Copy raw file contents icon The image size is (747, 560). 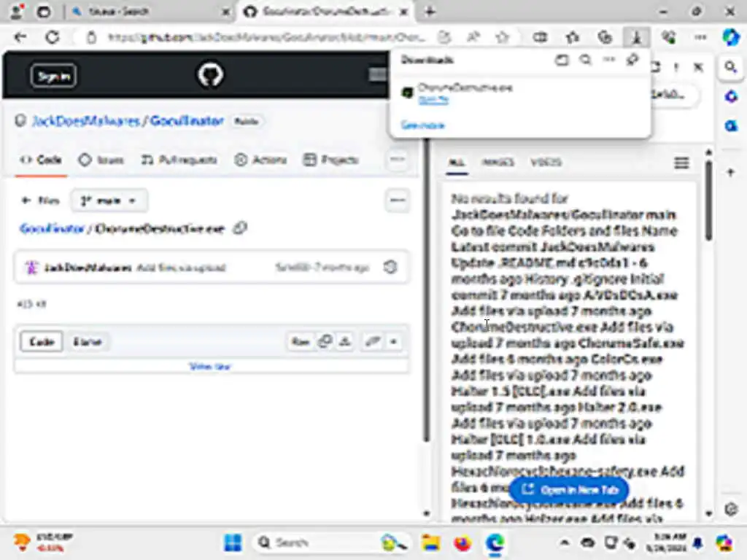pos(325,341)
